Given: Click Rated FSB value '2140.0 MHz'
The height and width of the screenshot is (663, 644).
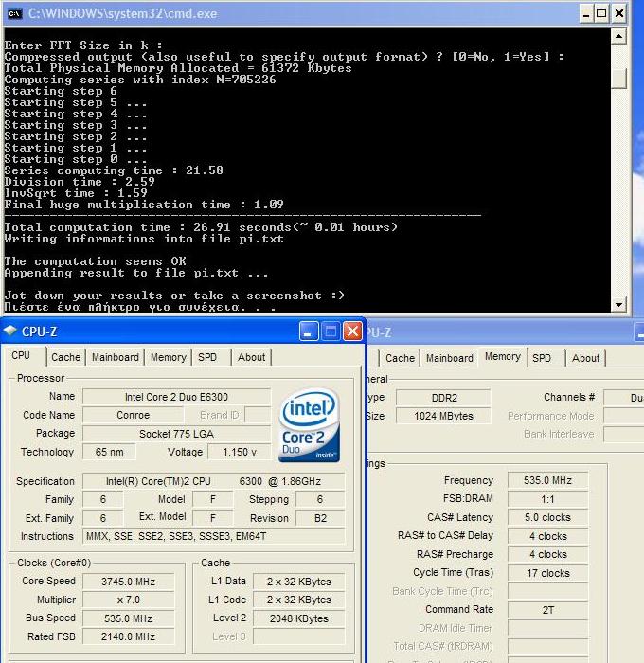Looking at the screenshot, I should tap(128, 636).
